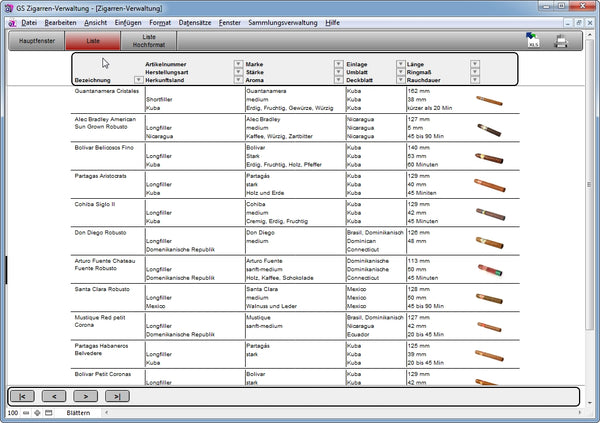Click 'Walnuss und Leder' aroma text
This screenshot has height=423, width=600.
coord(272,306)
